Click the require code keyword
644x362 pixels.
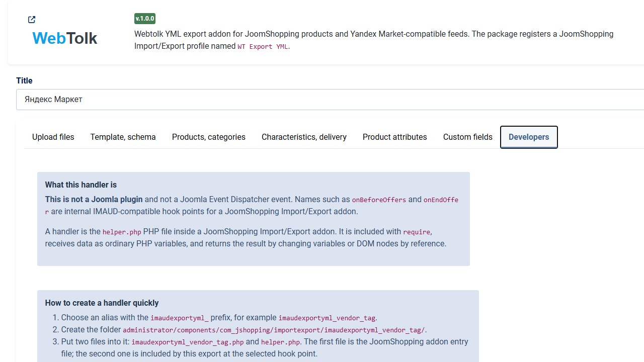point(417,232)
